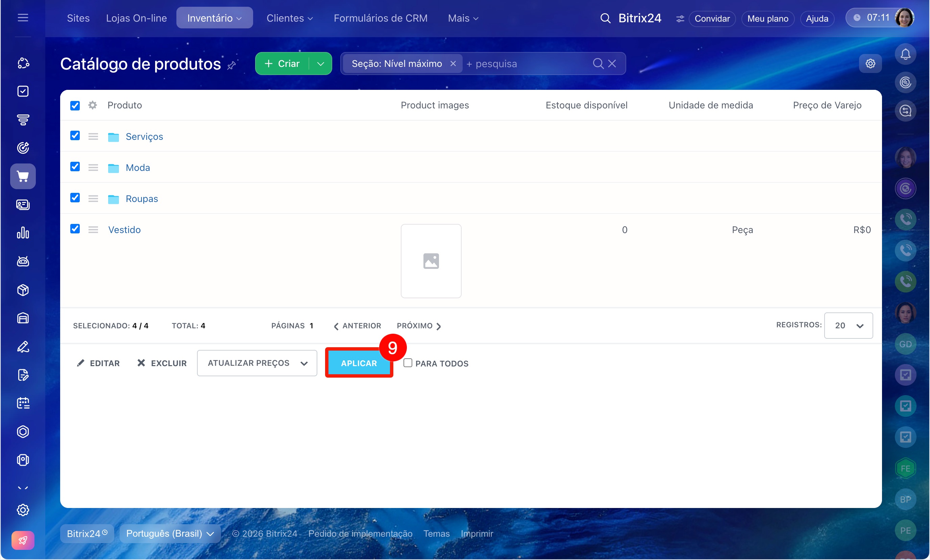Click the Vestido product image placeholder

[x=431, y=261]
